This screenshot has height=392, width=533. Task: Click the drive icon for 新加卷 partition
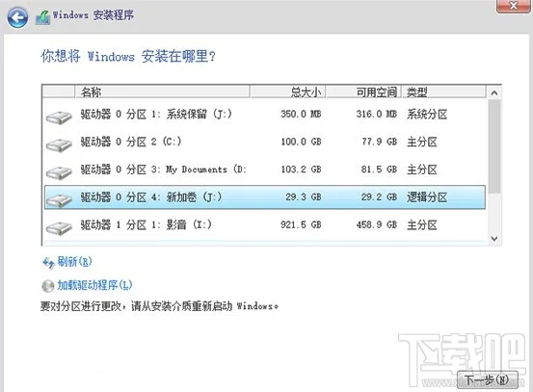pos(59,200)
